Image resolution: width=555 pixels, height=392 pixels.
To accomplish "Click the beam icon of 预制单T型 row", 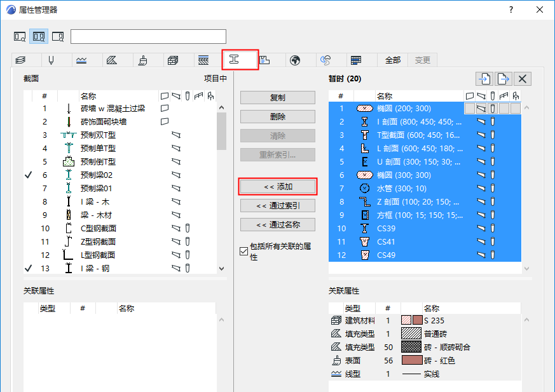I will point(176,148).
